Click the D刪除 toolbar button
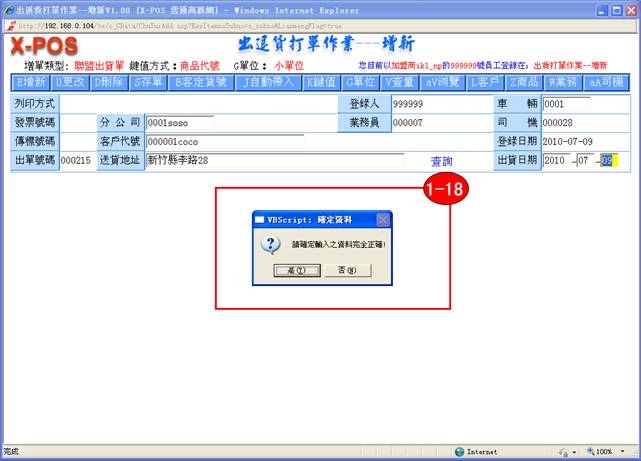This screenshot has height=461, width=641. (110, 82)
